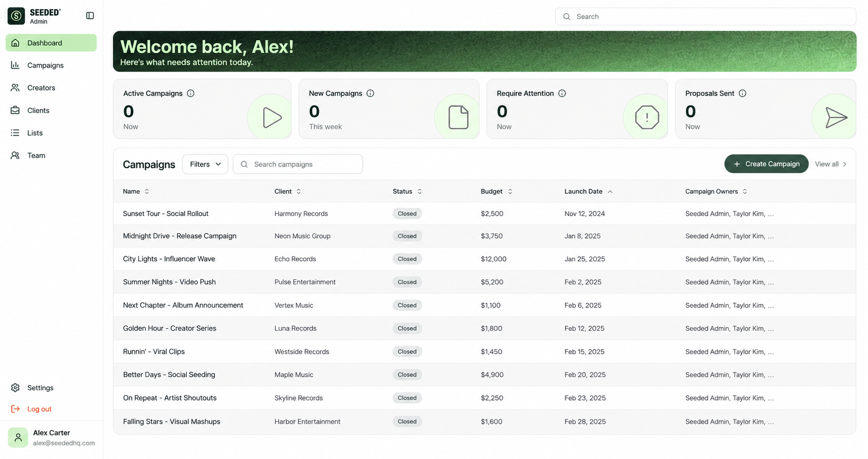The image size is (868, 459).
Task: Click the paper plane icon in Proposals Sent
Action: point(836,117)
